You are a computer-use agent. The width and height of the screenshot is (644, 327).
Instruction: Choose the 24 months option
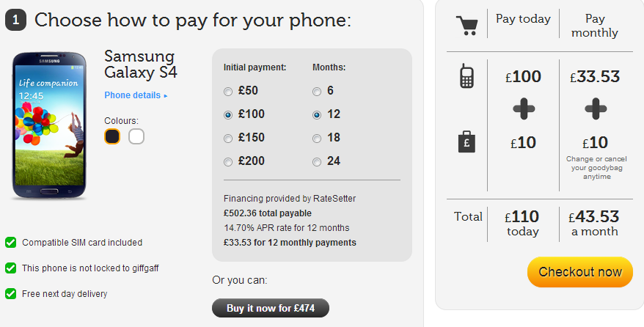[x=317, y=162]
